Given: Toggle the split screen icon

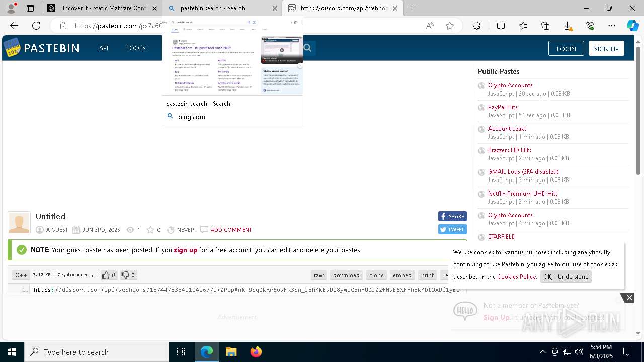Looking at the screenshot, I should point(501,26).
